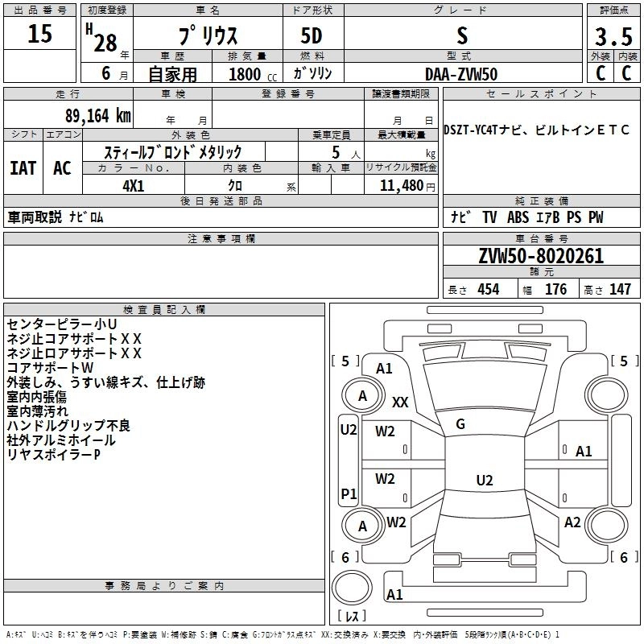Click the G mark on the windshield
644x644 pixels.
click(460, 424)
